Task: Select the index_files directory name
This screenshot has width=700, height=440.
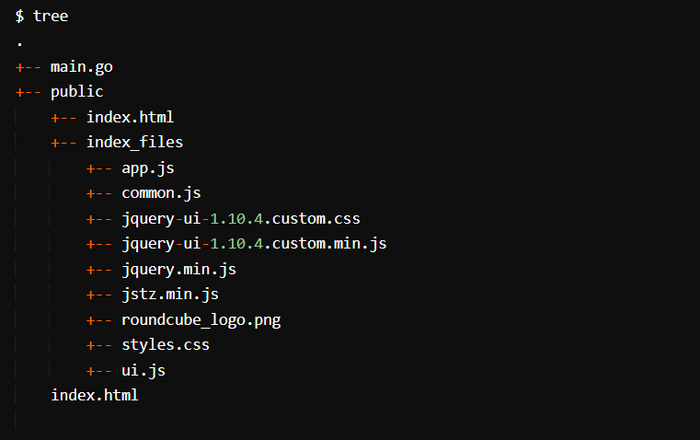Action: click(x=134, y=142)
